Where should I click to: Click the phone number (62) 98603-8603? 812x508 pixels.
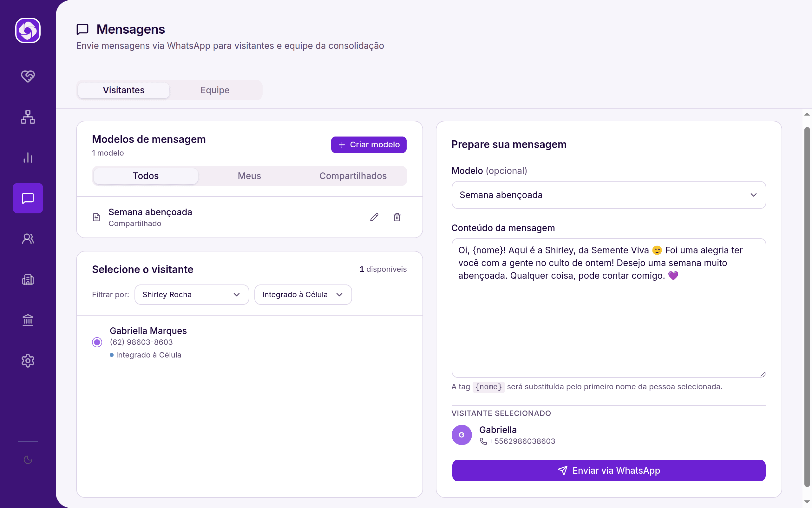(141, 342)
